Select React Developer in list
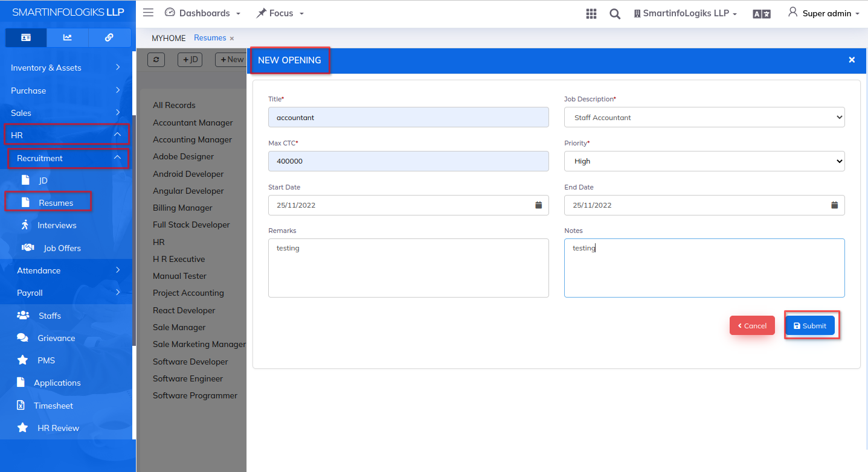This screenshot has width=868, height=472. click(184, 310)
